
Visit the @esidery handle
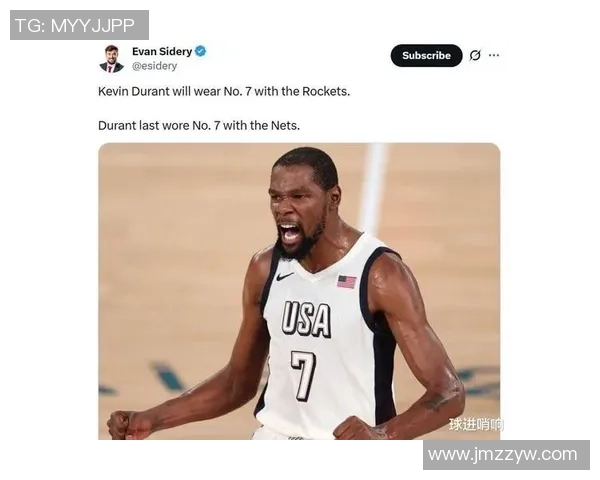(x=155, y=66)
